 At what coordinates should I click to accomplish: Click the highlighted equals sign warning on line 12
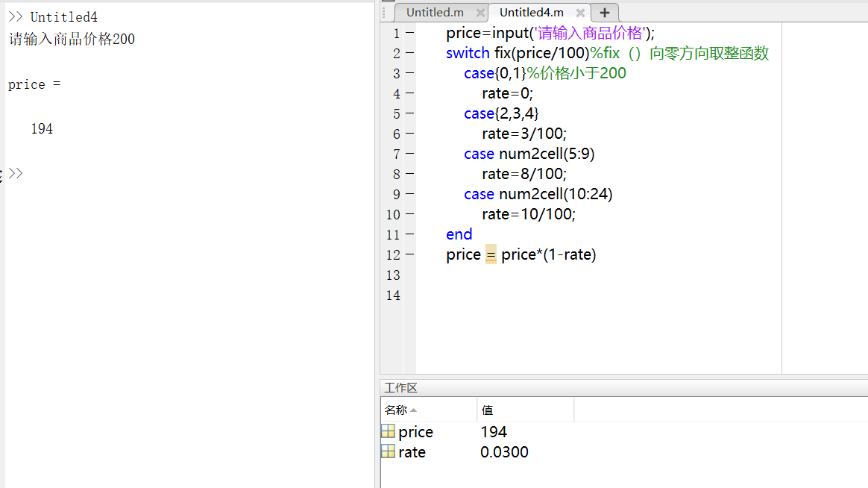coord(491,254)
